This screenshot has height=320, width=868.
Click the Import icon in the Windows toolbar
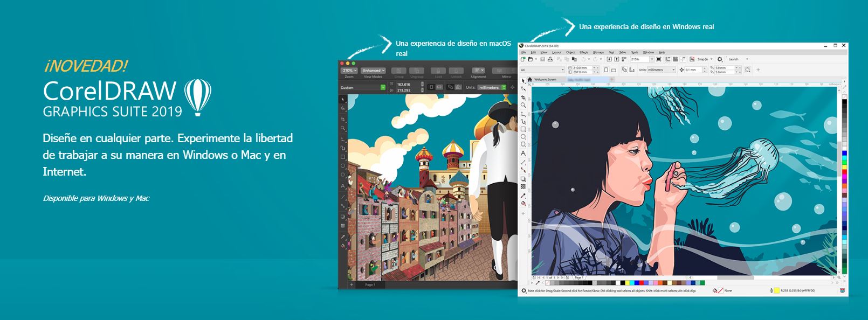(609, 59)
